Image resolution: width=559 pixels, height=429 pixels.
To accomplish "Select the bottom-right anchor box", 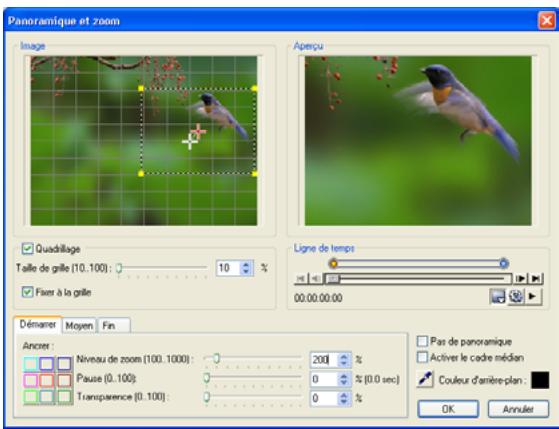I will pyautogui.click(x=64, y=397).
